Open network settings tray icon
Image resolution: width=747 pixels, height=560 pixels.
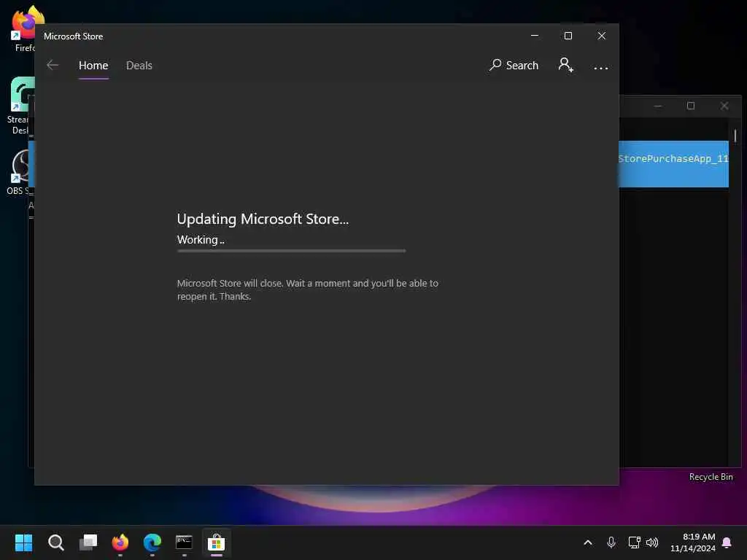[634, 542]
